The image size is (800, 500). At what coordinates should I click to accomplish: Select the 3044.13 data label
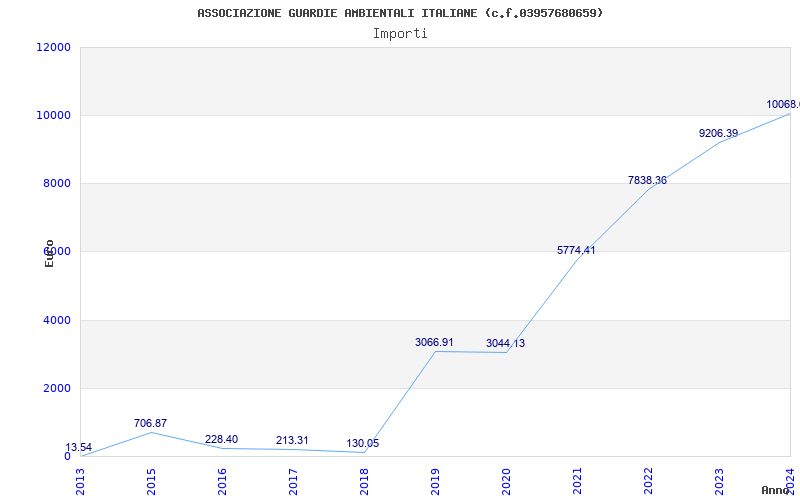click(x=505, y=343)
